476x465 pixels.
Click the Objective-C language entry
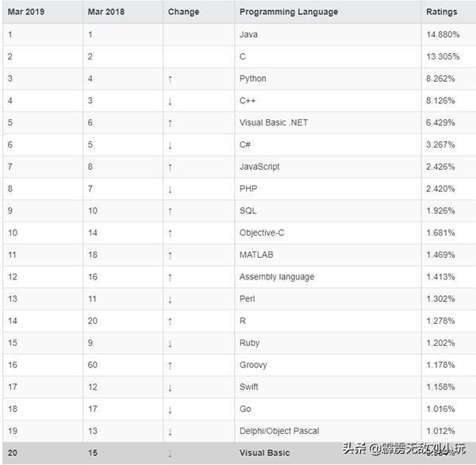tap(263, 233)
